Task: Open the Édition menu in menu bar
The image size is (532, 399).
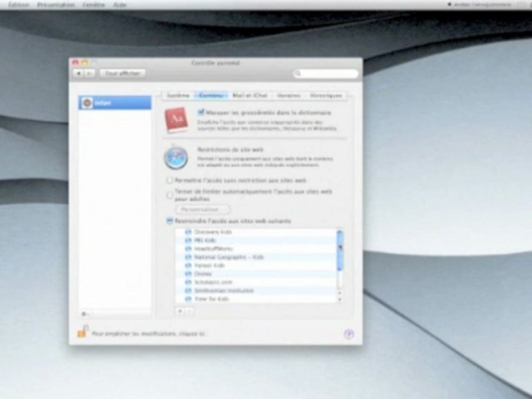Action: 18,5
